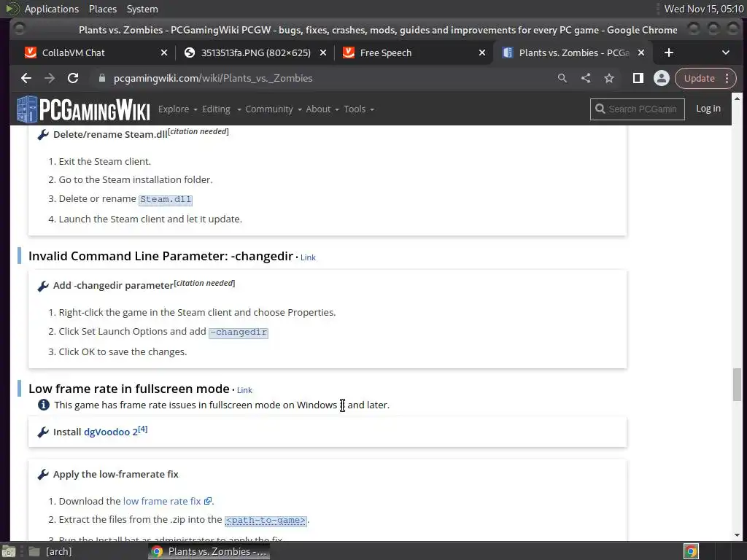The height and width of the screenshot is (560, 747).
Task: Bookmark this page with the star icon
Action: coord(609,78)
